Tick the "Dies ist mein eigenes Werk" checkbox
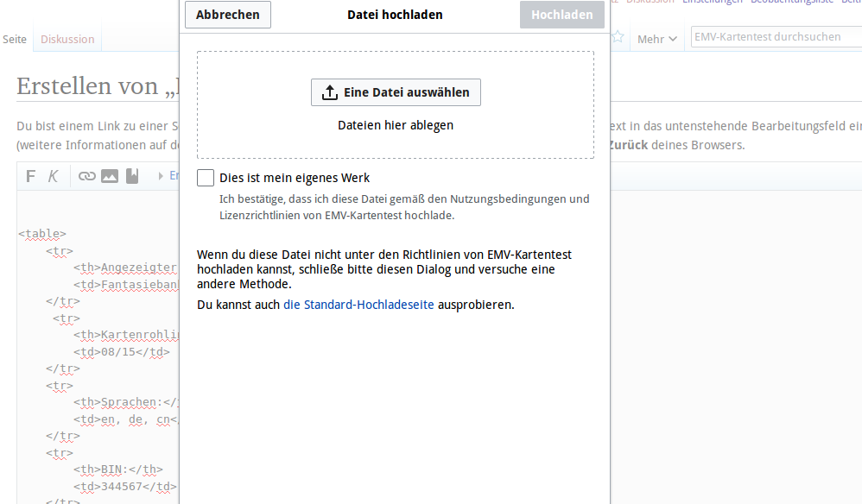This screenshot has width=862, height=504. tap(206, 178)
